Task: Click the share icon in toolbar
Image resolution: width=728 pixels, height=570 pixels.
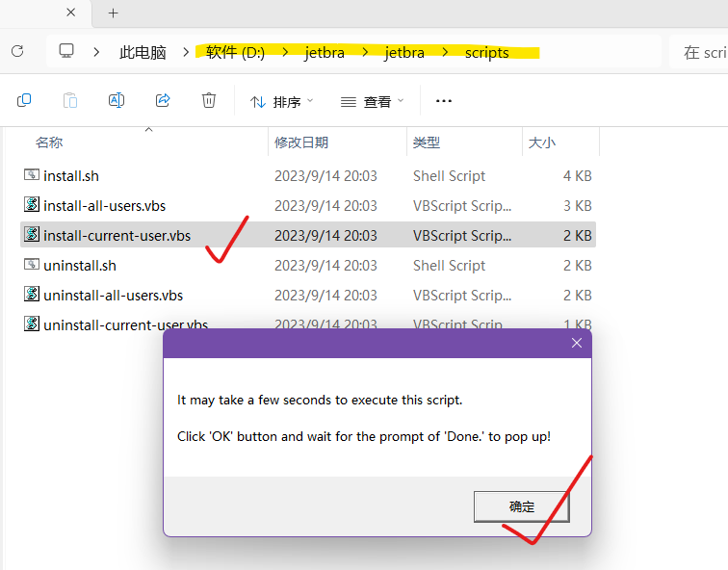Action: click(x=163, y=100)
